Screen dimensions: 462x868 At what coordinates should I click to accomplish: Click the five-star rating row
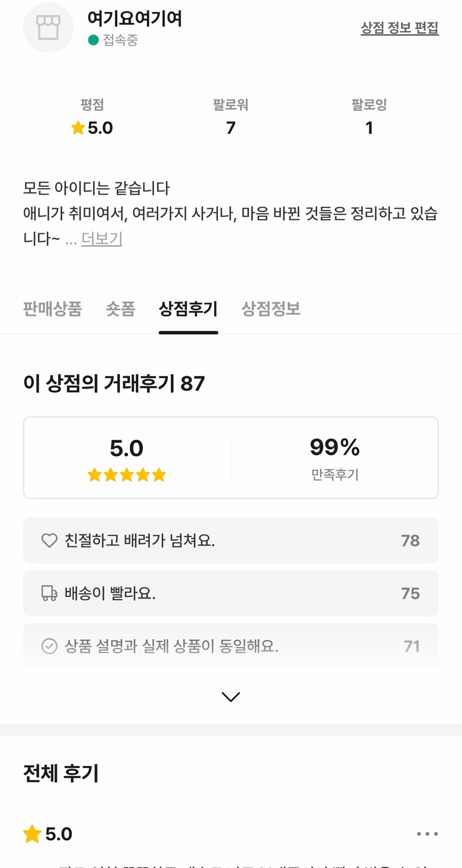point(127,475)
